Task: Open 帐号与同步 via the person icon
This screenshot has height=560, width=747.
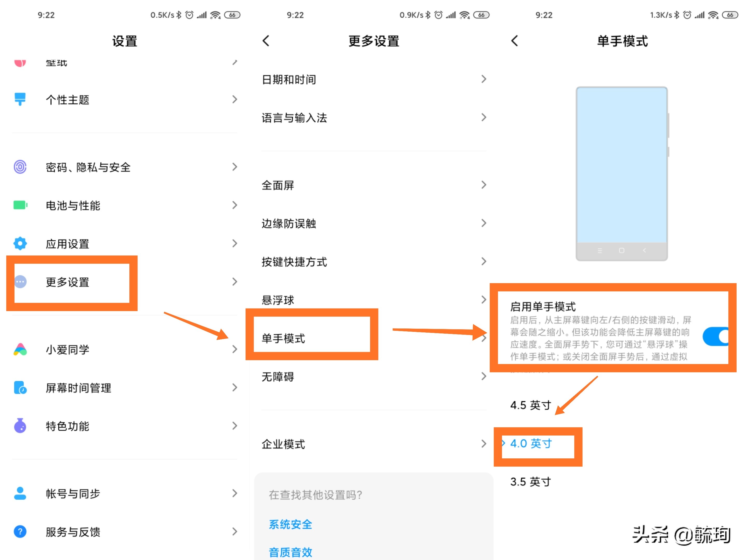Action: pos(20,494)
